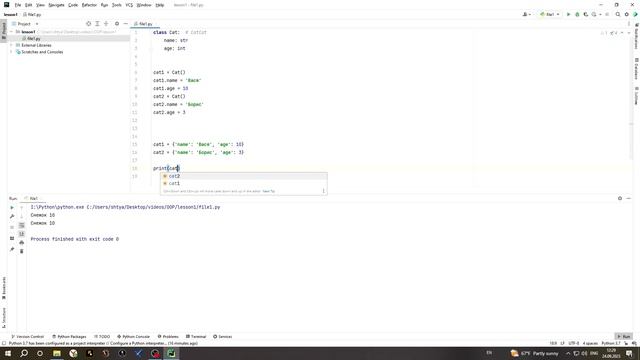Hide the Run panel with minus icon
640x360 pixels.
[629, 198]
